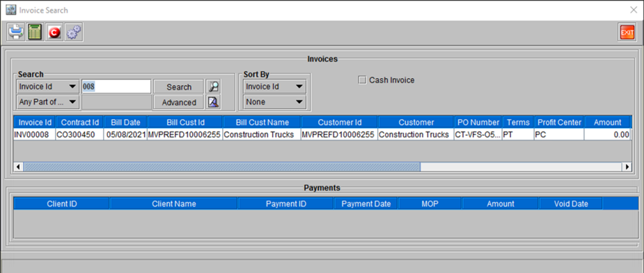
Task: Click the payments Amount column header
Action: point(501,203)
